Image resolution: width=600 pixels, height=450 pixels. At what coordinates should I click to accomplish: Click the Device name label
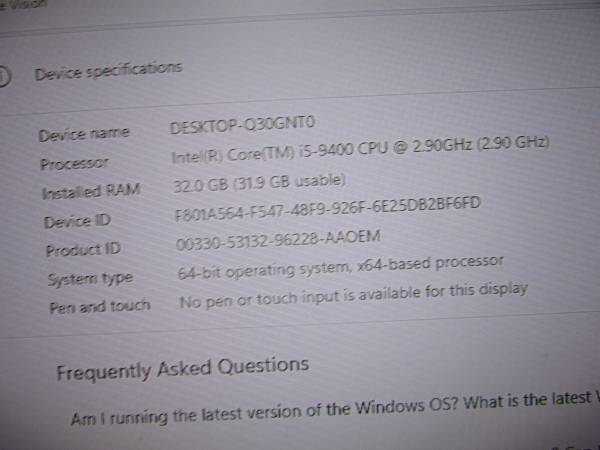84,134
